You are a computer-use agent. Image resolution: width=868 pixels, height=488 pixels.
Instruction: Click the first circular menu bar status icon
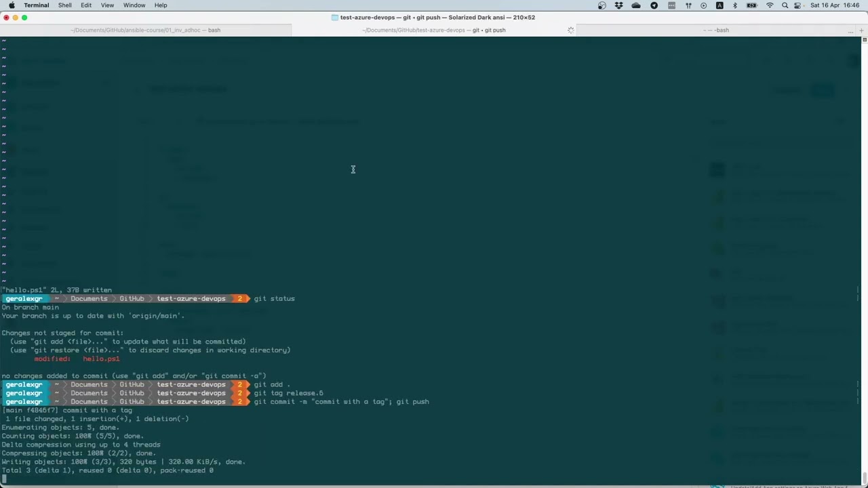(601, 5)
